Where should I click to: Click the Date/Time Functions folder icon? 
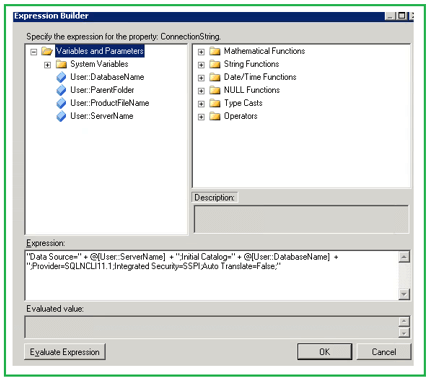(215, 77)
